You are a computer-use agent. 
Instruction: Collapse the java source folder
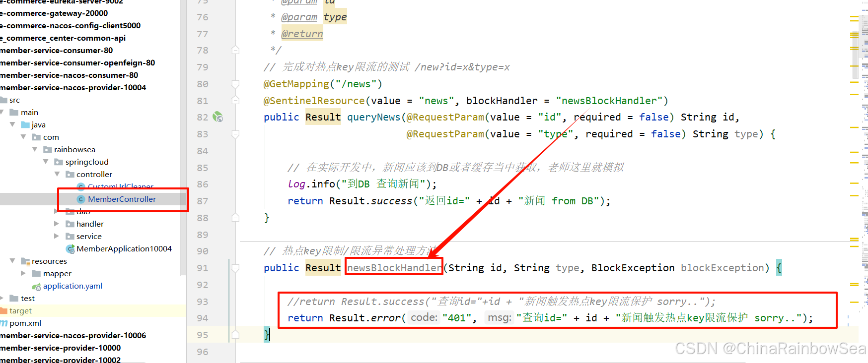12,124
